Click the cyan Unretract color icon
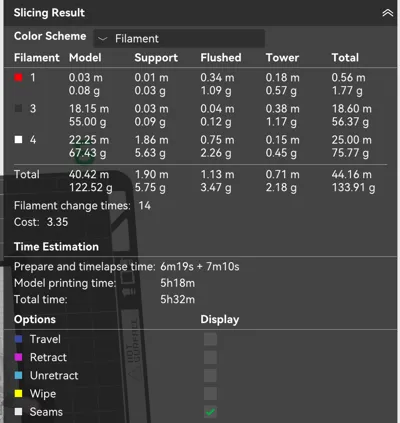 [x=19, y=375]
